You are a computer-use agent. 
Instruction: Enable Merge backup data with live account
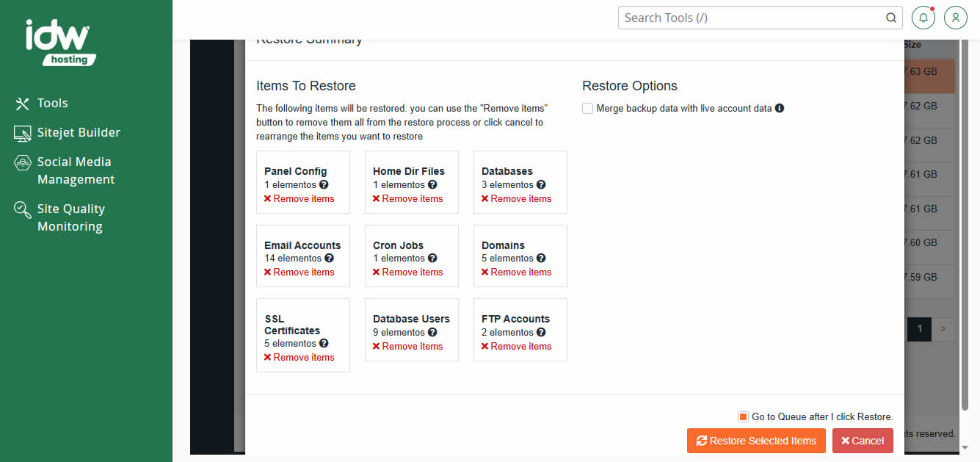587,109
